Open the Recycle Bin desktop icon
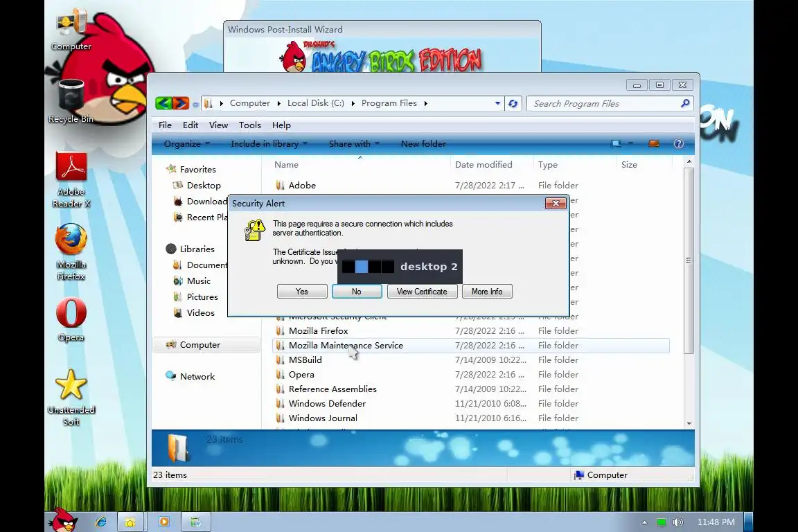Screen dimensions: 798x532 point(71,102)
